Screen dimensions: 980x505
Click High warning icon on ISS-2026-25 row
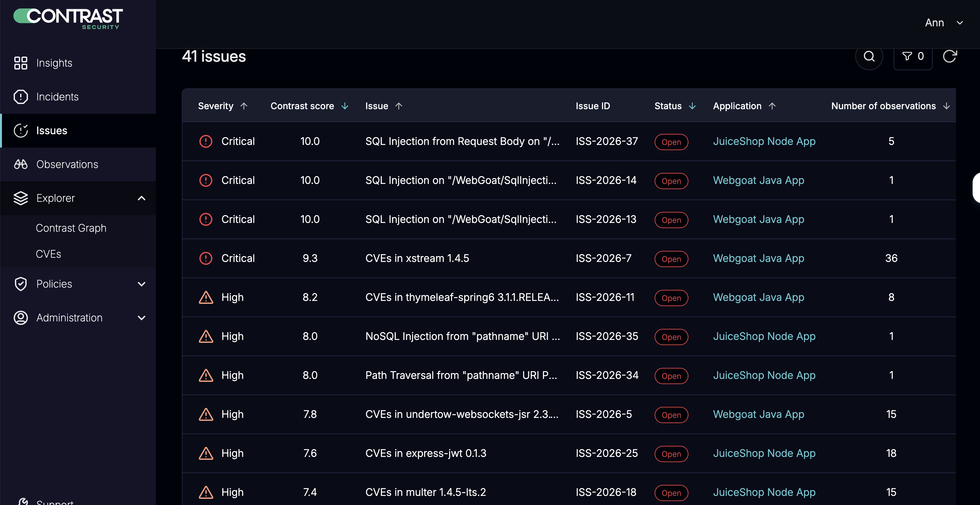(206, 453)
